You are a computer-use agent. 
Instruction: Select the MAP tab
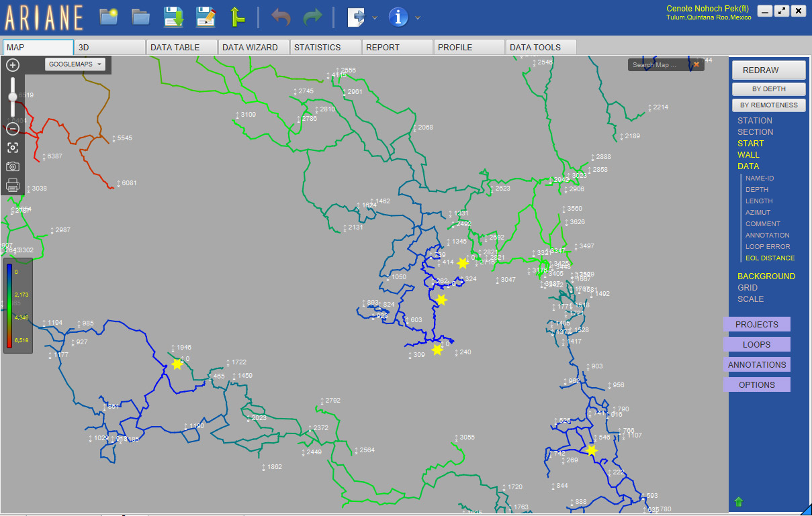pos(38,47)
